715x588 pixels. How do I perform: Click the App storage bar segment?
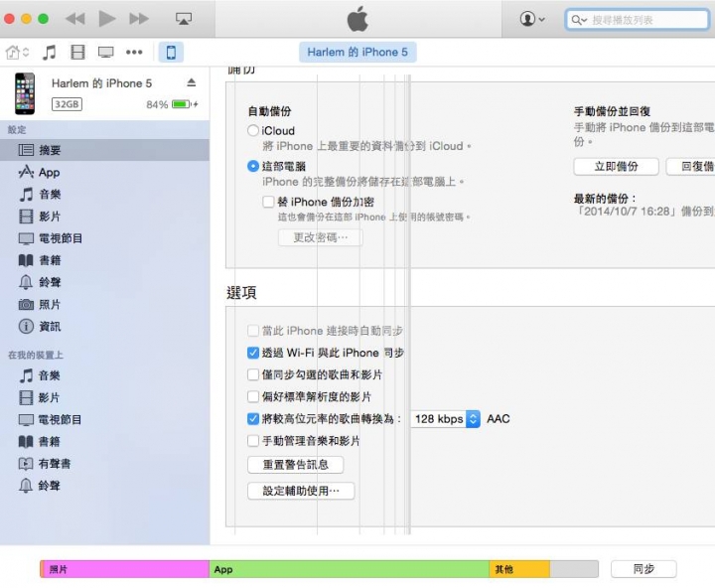[349, 569]
